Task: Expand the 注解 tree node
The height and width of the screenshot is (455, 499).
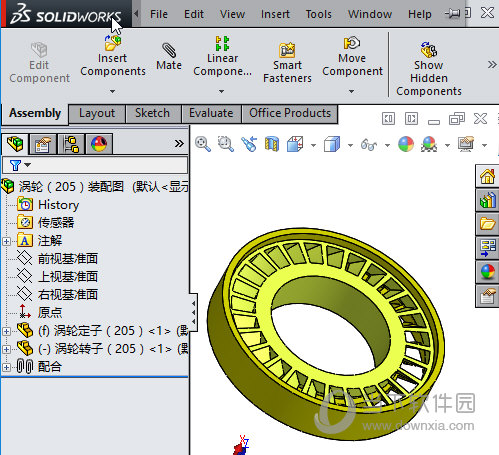Action: 6,241
